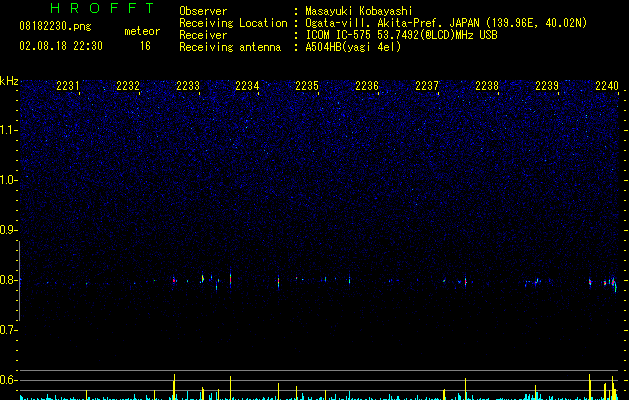Viewport: 629px width, 400px height.
Task: Click the 0.6 frequency axis label
Action: (9, 380)
